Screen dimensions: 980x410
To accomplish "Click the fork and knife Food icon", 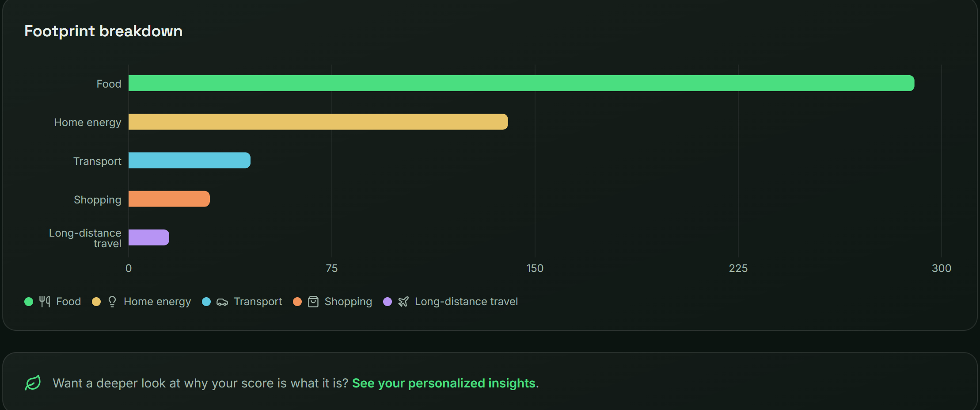I will click(x=45, y=302).
